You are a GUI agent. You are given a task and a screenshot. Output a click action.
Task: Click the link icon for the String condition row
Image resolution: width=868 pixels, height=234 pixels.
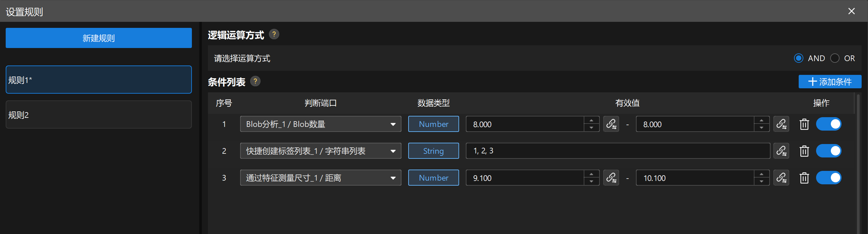coord(782,151)
